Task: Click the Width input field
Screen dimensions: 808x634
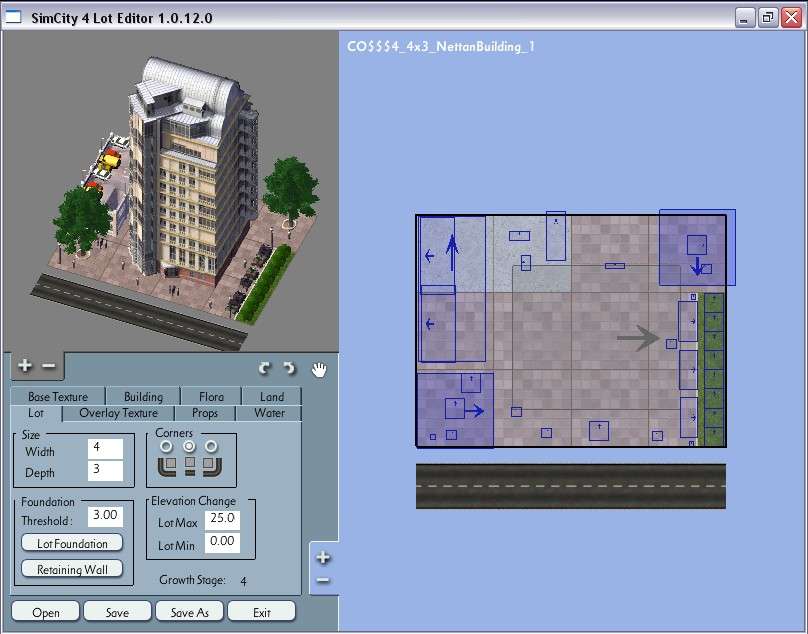Action: (105, 448)
